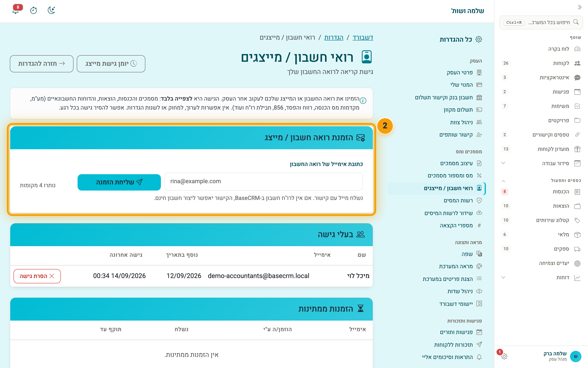Click שליחת הזמנה send invitation button
Viewport: 588px width, 368px height.
point(119,182)
